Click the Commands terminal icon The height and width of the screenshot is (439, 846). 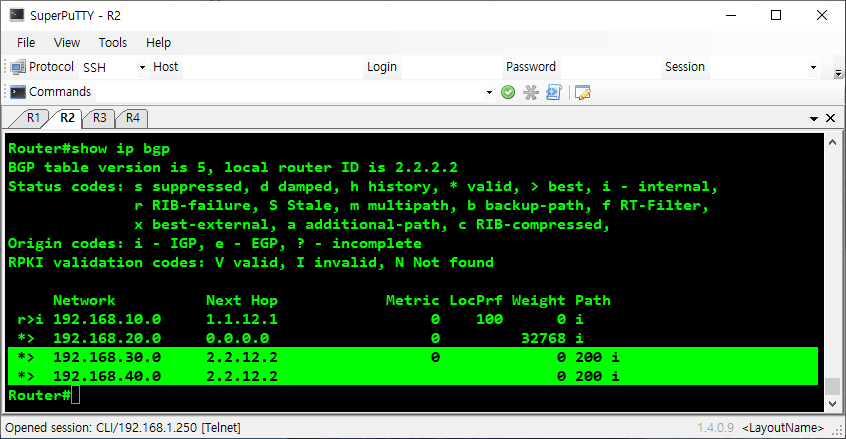pos(18,92)
